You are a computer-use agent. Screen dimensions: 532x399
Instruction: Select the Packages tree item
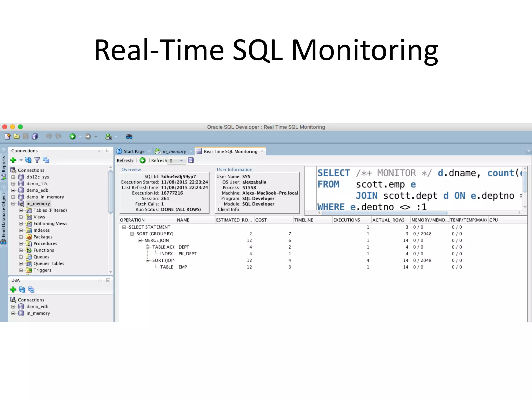[x=43, y=237]
